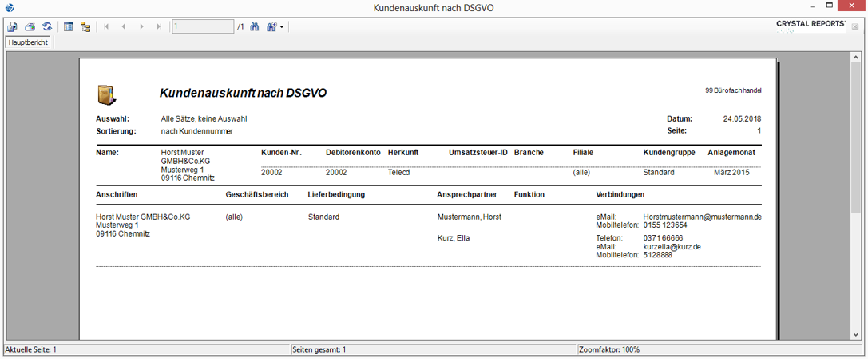Click the page number input field
Image resolution: width=868 pixels, height=359 pixels.
[x=202, y=27]
